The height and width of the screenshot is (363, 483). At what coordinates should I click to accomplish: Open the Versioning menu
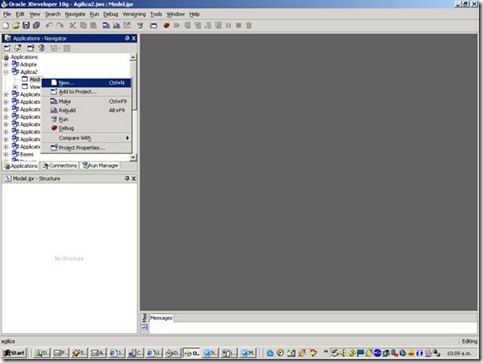tap(134, 14)
